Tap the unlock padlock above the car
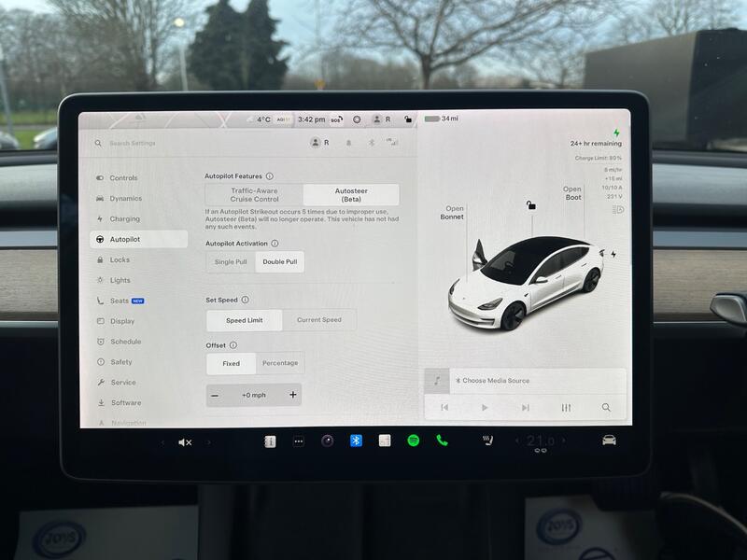The height and width of the screenshot is (560, 747). tap(530, 205)
